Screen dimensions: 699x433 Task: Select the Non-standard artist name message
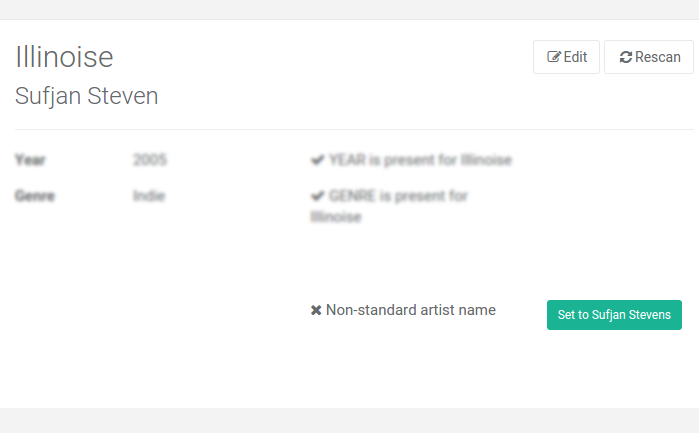[411, 310]
